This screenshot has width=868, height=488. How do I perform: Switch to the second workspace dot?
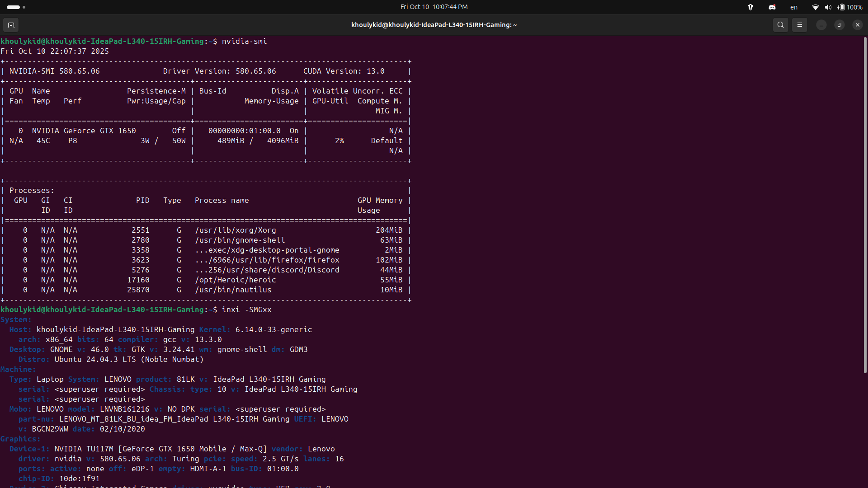tap(24, 7)
